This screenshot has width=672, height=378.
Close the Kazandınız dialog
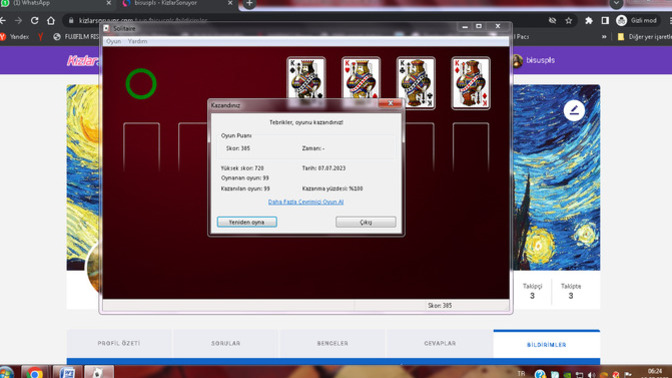390,104
